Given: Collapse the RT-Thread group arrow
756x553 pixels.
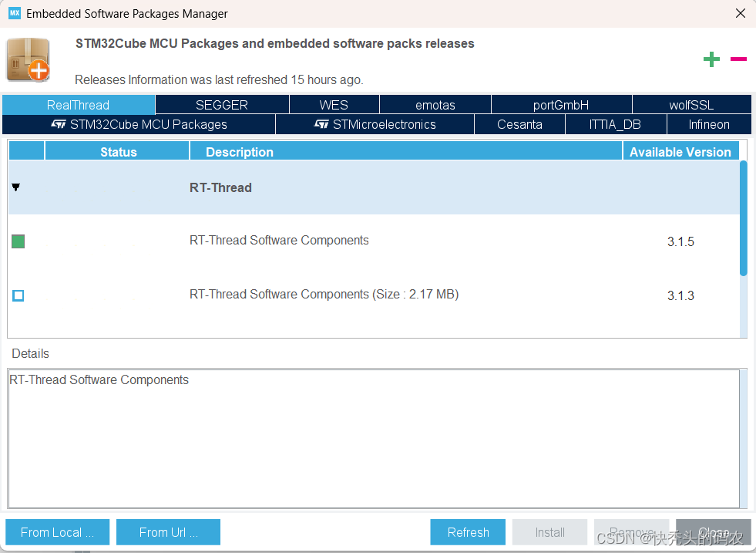Looking at the screenshot, I should pos(16,187).
